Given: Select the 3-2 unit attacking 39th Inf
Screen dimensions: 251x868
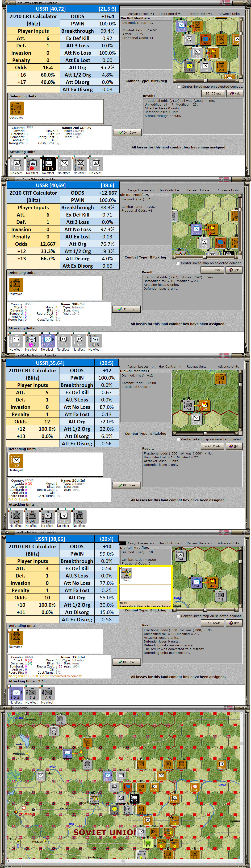Looking at the screenshot, I should tap(32, 340).
